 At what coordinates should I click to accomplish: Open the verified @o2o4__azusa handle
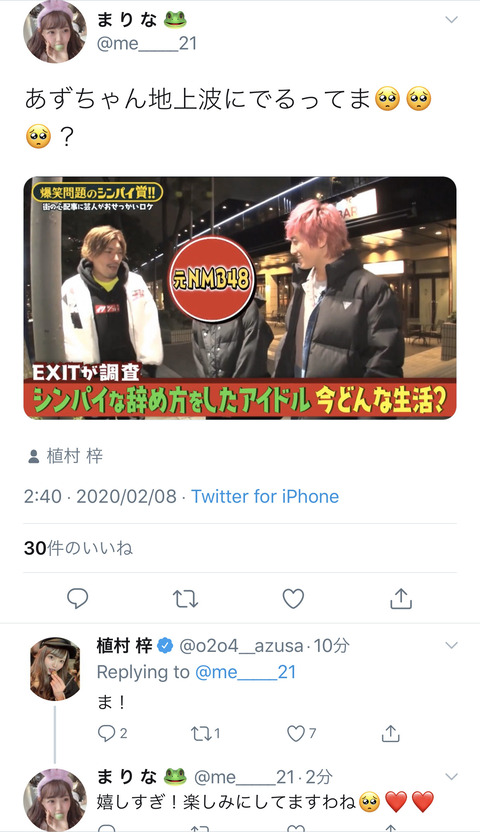pyautogui.click(x=241, y=646)
